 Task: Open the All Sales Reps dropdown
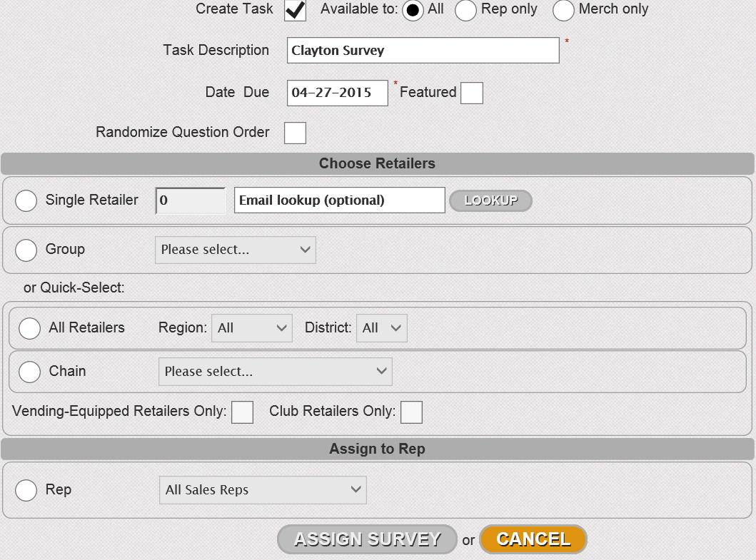click(x=263, y=490)
